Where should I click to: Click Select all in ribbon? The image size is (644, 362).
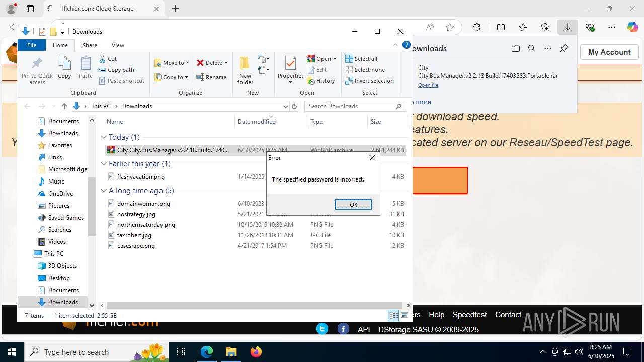[361, 59]
